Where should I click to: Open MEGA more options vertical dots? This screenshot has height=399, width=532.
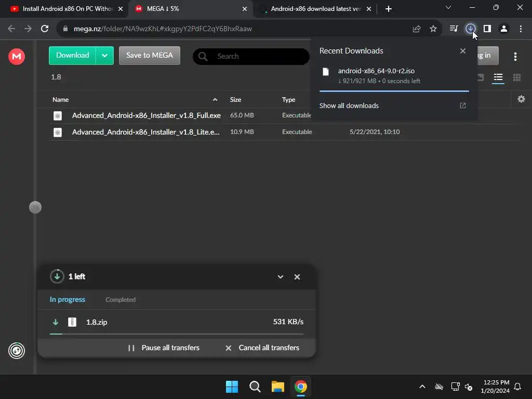pos(515,56)
